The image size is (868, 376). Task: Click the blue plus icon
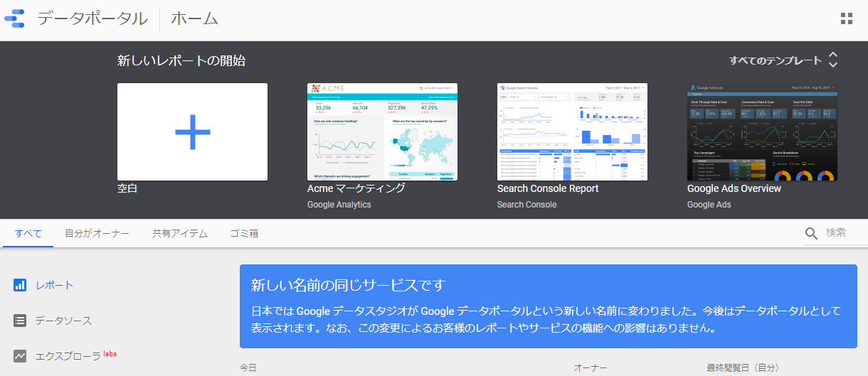click(192, 131)
